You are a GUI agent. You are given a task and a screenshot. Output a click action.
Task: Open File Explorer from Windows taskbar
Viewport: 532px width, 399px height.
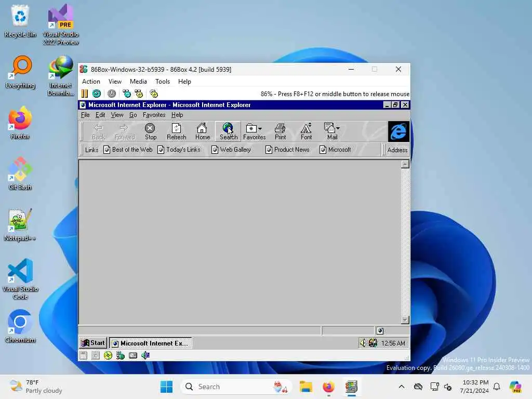(x=305, y=387)
